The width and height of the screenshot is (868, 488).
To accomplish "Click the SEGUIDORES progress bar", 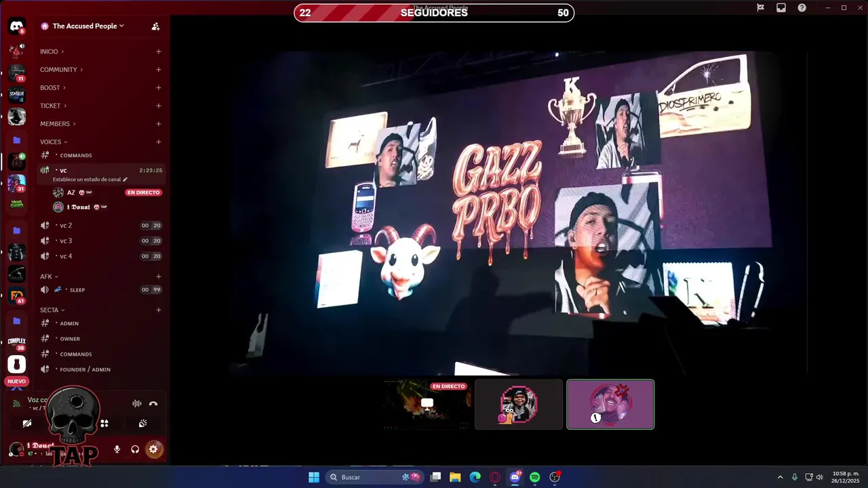I will (434, 13).
